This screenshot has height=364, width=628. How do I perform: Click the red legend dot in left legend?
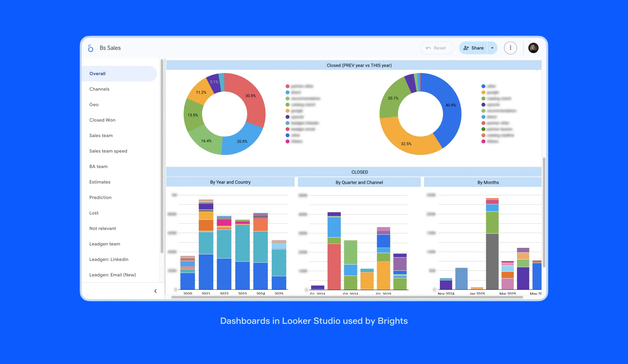click(287, 86)
